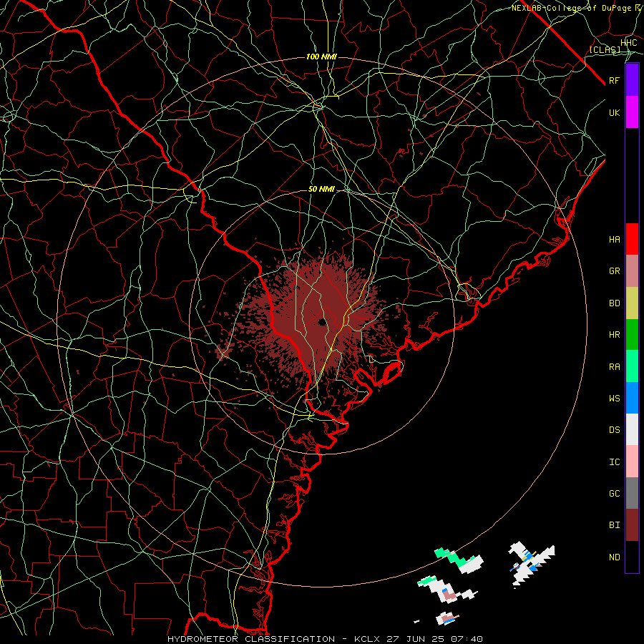
Task: Click the ND legend label
Action: pyautogui.click(x=614, y=557)
